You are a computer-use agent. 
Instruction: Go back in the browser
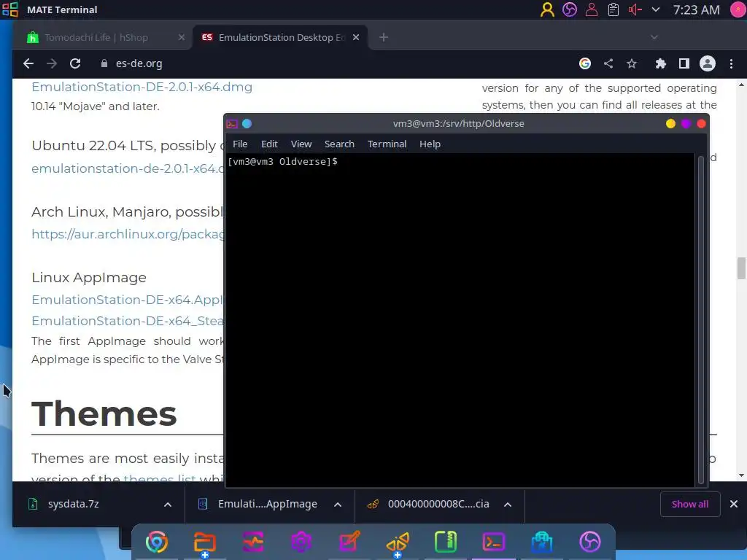click(x=28, y=63)
